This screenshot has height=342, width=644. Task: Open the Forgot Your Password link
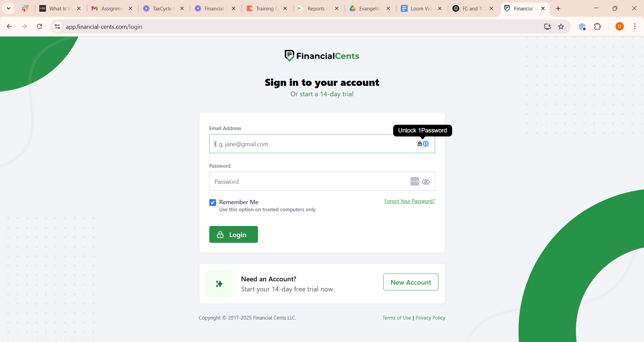click(409, 201)
